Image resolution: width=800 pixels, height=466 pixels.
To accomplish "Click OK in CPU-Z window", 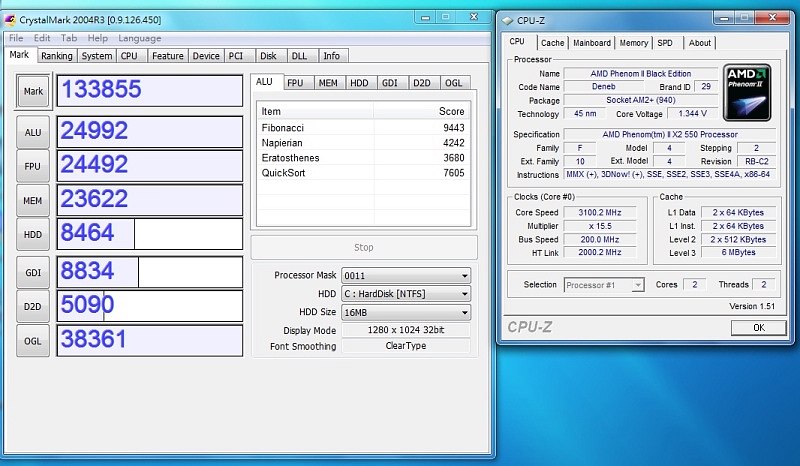I will [759, 328].
